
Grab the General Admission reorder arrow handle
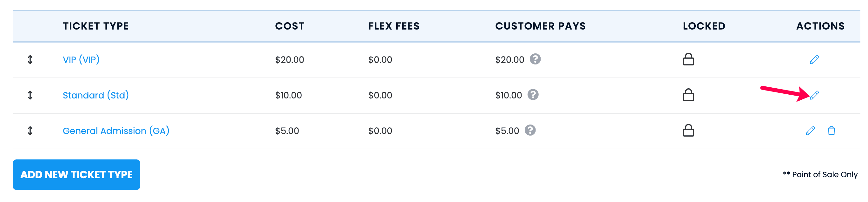tap(30, 131)
